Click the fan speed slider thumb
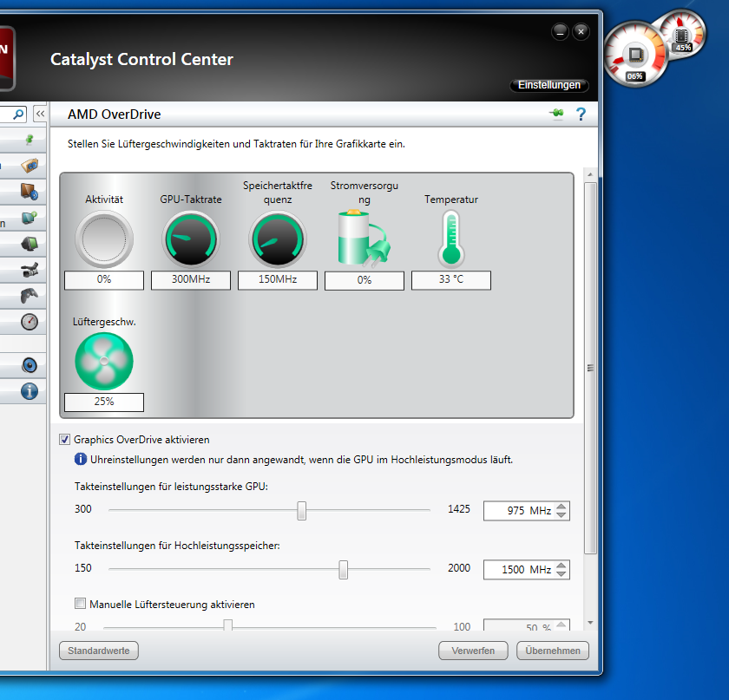 pyautogui.click(x=227, y=625)
